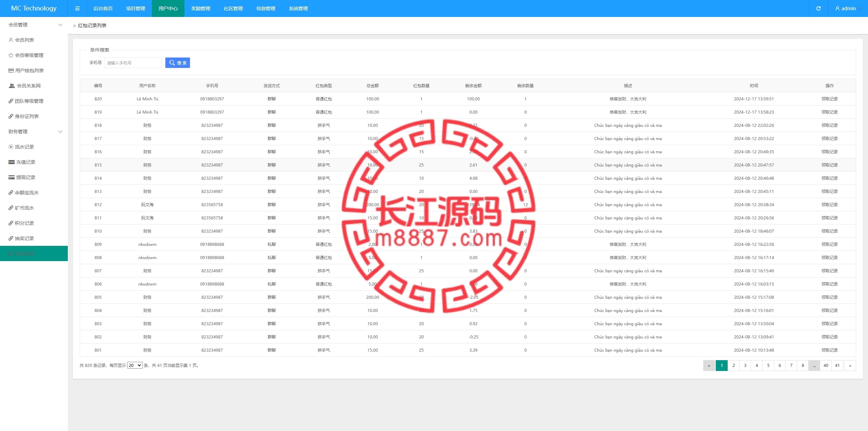Click timestamp 2024-08-12 10:13:48
The height and width of the screenshot is (431, 868).
[754, 350]
